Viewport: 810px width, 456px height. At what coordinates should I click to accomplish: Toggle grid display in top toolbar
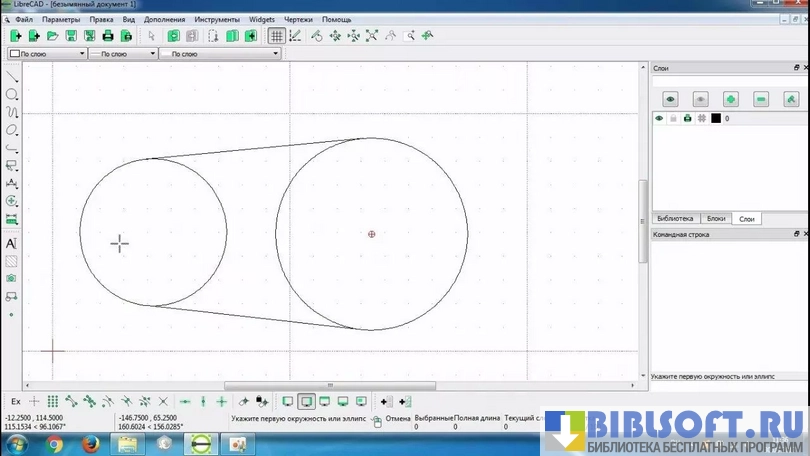coord(276,36)
